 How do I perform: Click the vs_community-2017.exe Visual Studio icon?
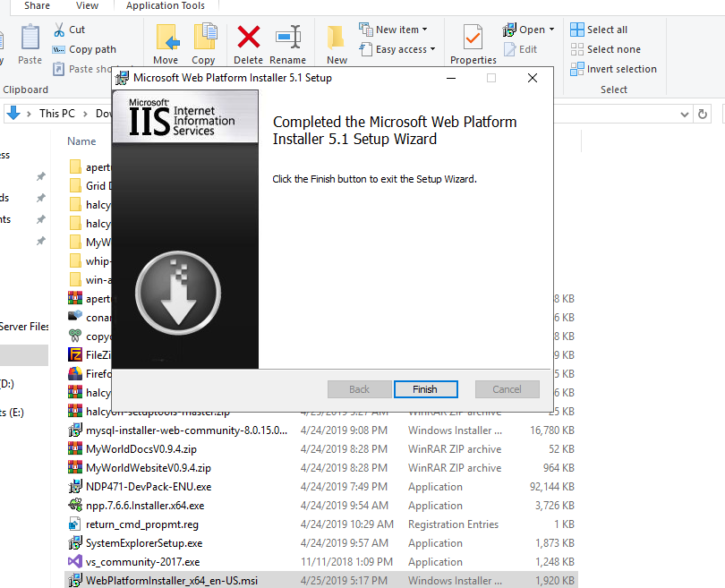click(x=75, y=562)
